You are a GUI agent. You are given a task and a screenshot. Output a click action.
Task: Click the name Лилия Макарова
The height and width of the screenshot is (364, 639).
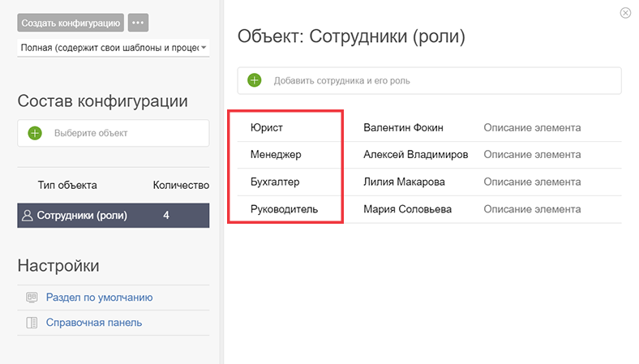tap(404, 182)
